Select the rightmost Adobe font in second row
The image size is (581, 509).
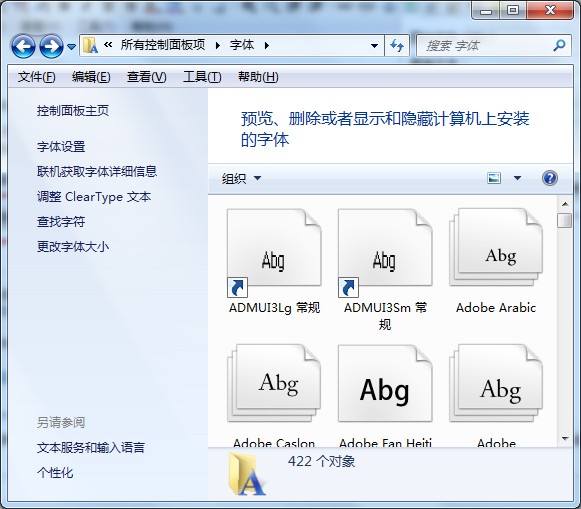pyautogui.click(x=496, y=383)
